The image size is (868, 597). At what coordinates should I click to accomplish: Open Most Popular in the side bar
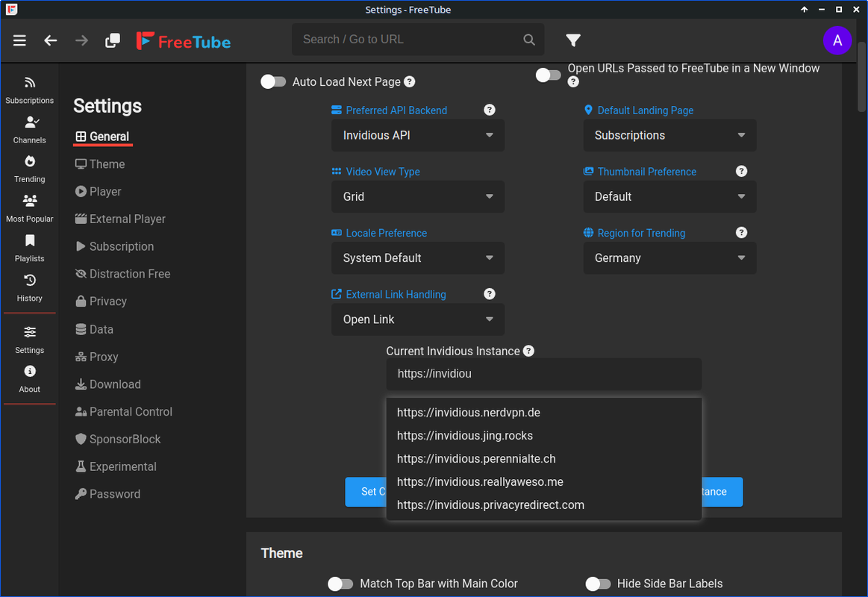[29, 209]
